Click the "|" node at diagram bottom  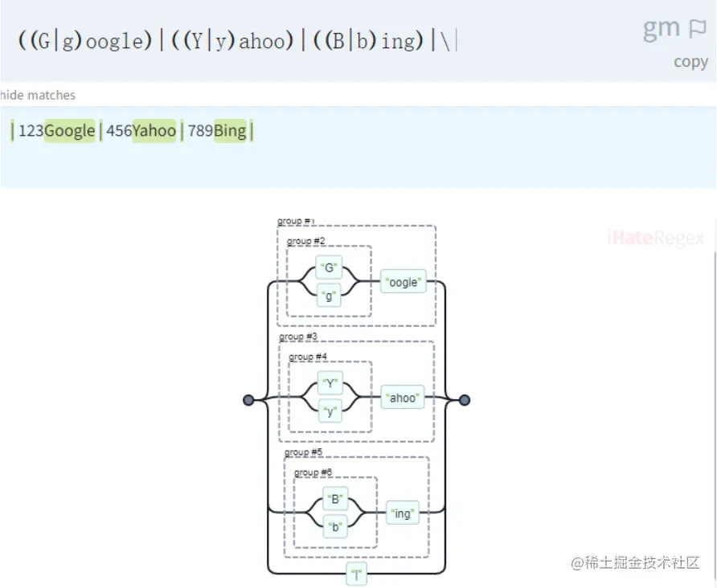[x=356, y=574]
